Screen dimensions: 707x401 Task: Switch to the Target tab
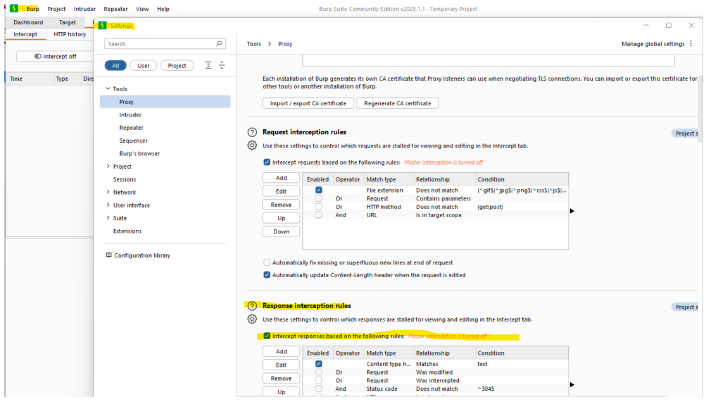(67, 22)
